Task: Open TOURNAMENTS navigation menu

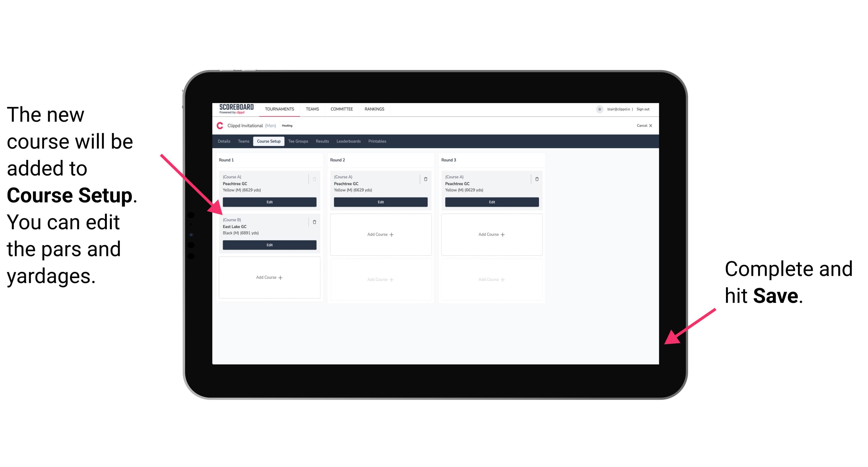Action: click(280, 109)
